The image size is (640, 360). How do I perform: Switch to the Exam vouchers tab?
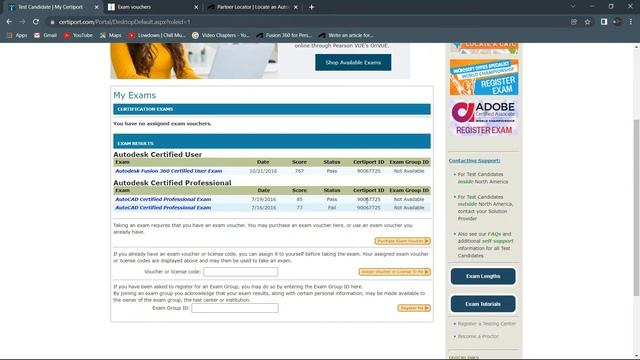(x=151, y=7)
